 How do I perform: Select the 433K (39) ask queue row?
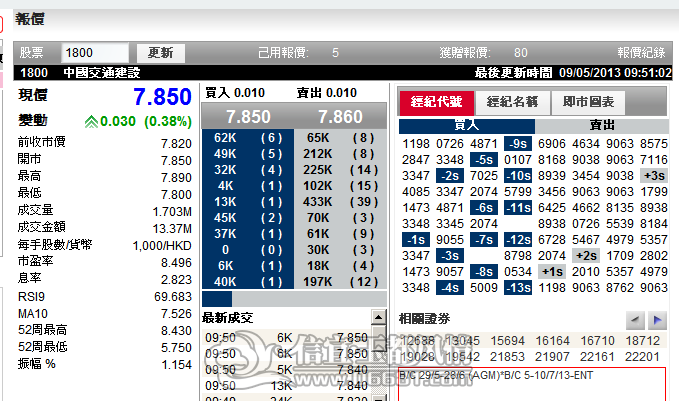point(340,202)
